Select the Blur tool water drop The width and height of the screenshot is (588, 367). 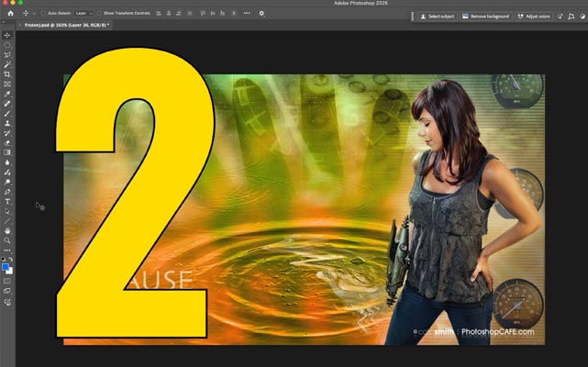(x=7, y=162)
